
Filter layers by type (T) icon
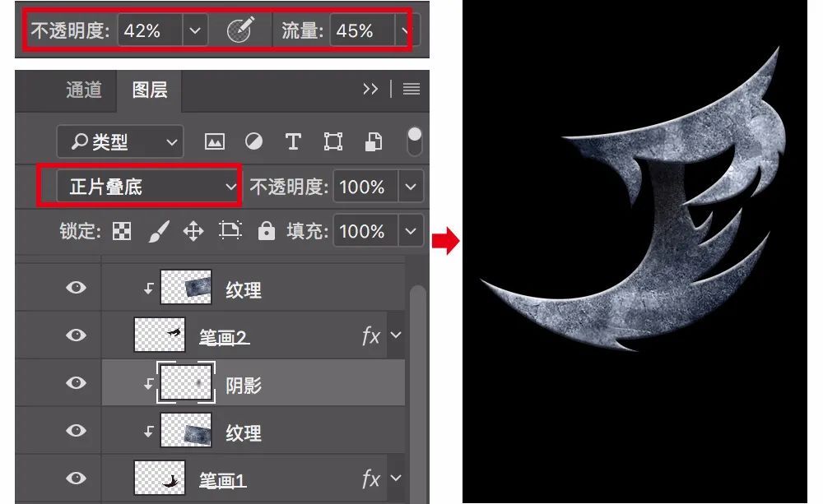tap(292, 141)
